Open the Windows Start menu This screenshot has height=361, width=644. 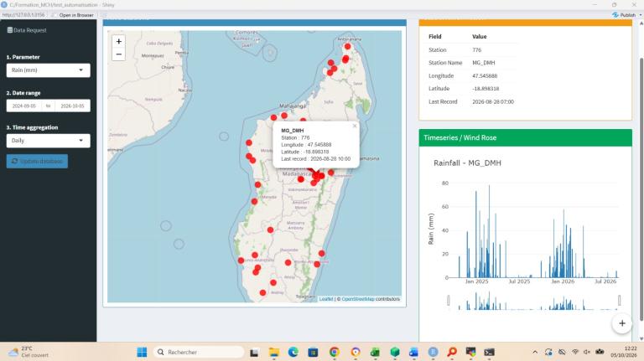tap(142, 352)
